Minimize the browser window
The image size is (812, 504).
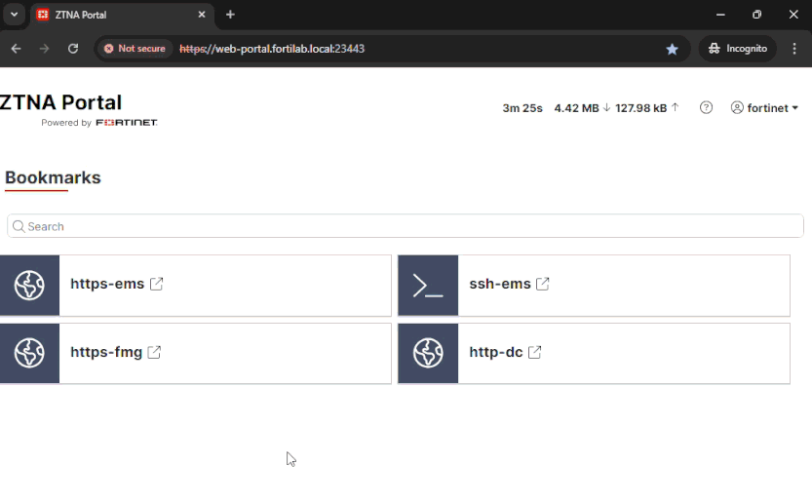click(x=720, y=15)
